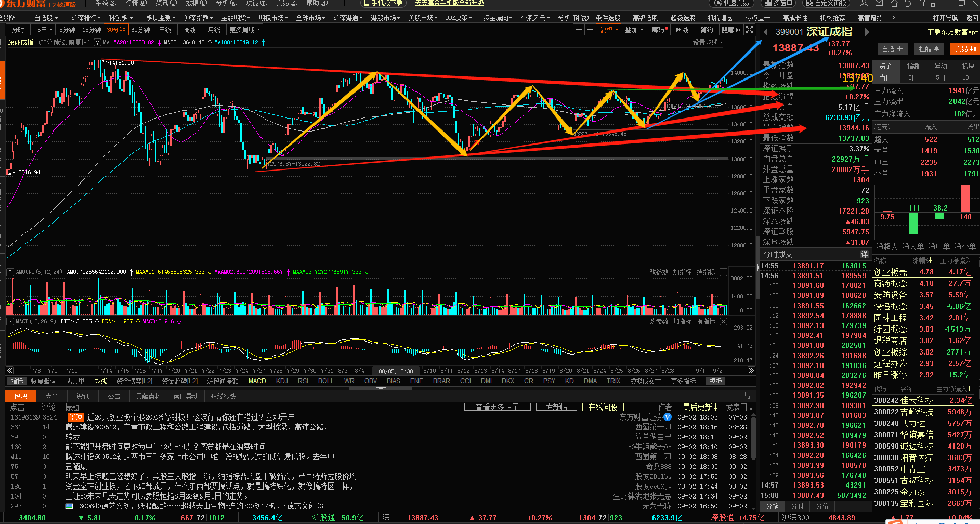Click the undo back arrow icon in title bar
This screenshot has width=980, height=524.
click(x=908, y=3)
